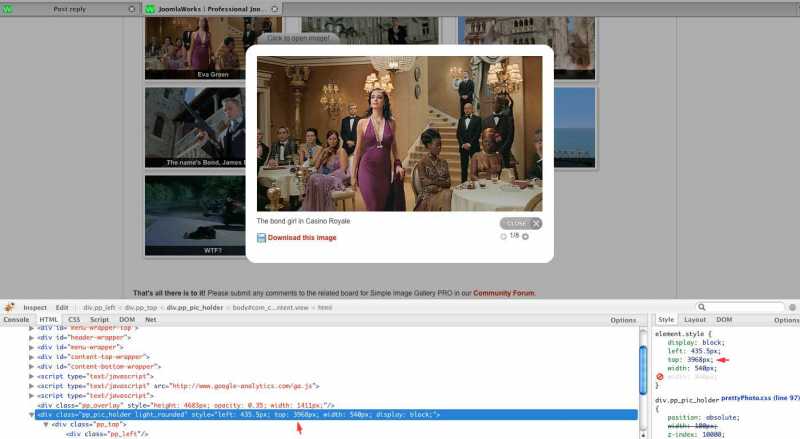
Task: Expand the menu-wrapper div node
Action: coord(32,348)
